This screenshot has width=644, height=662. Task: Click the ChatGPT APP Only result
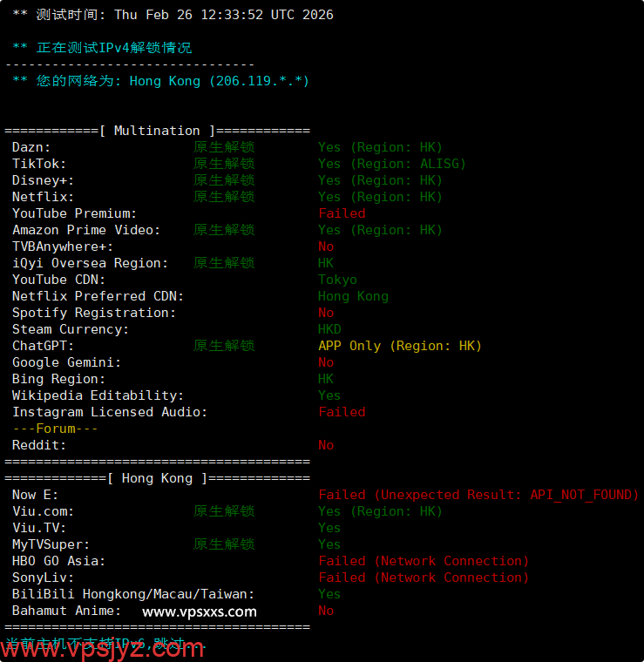399,346
